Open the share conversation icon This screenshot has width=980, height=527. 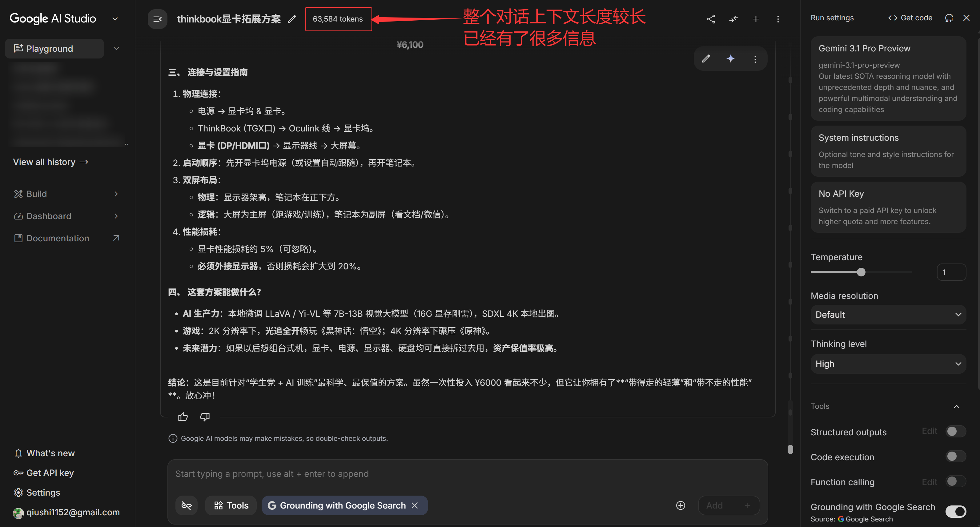coord(711,19)
